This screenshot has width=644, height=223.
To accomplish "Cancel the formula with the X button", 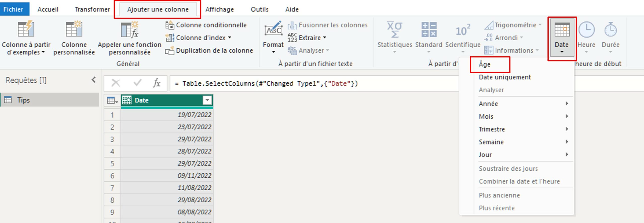I will (115, 83).
